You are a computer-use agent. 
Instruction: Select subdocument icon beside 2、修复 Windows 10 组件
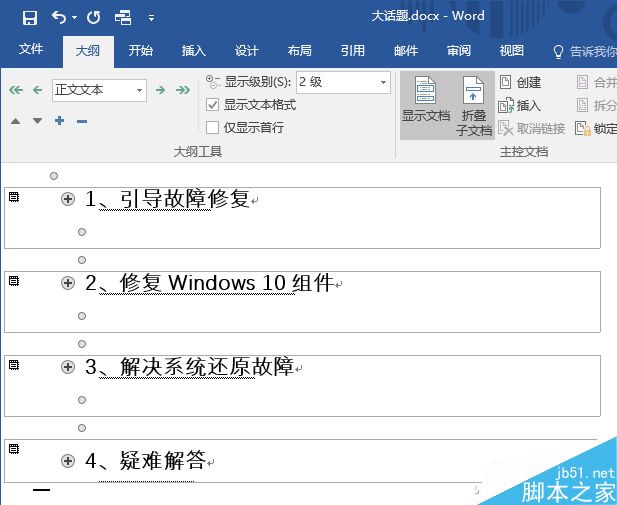tap(14, 281)
